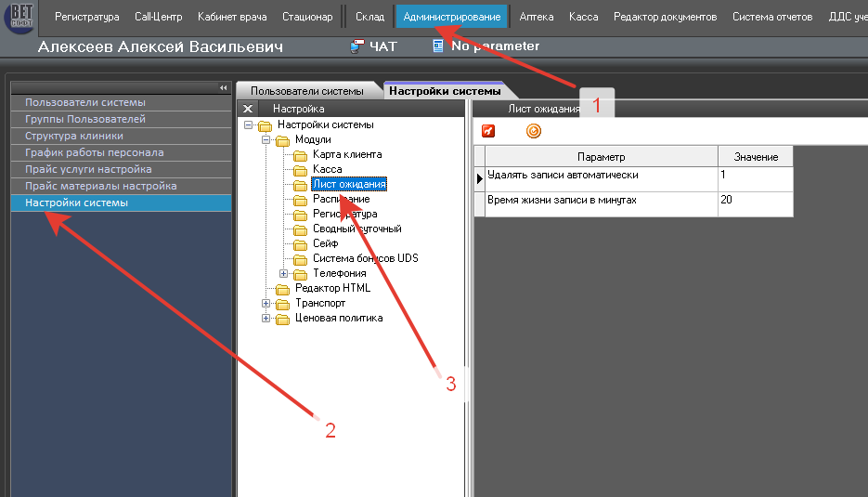Click the Значение column header
868x497 pixels.
point(754,157)
